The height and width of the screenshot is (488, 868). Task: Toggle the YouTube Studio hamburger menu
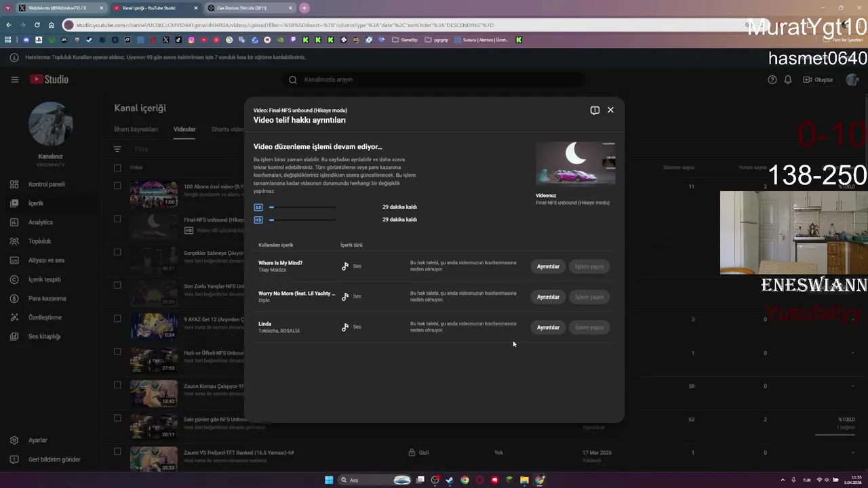[x=15, y=79]
